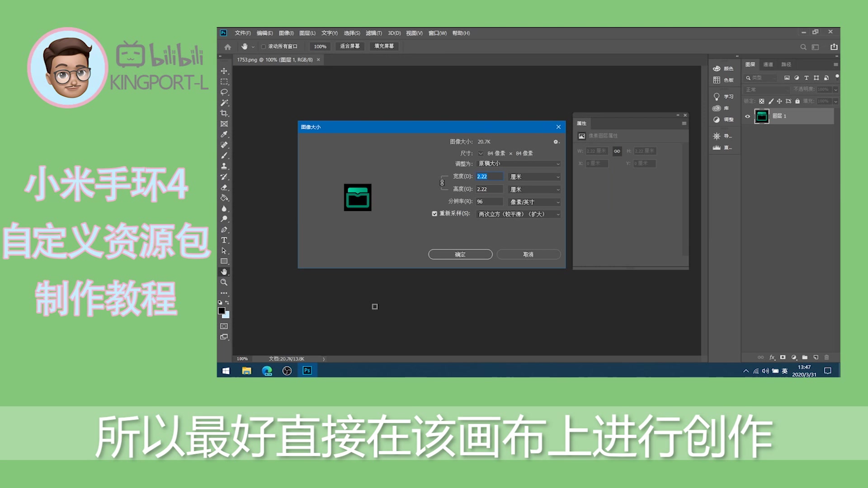Switch to the 路径 tab

tap(786, 65)
